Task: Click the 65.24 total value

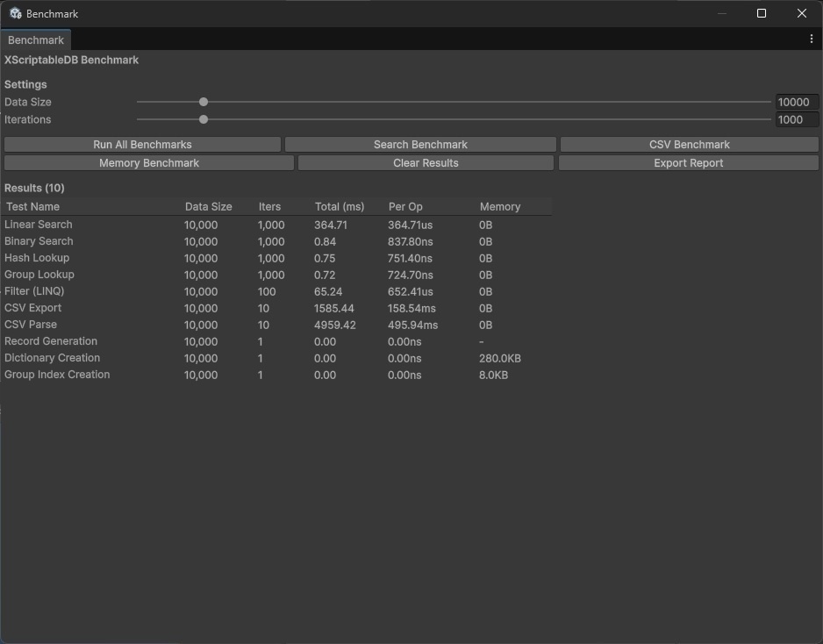Action: 328,292
